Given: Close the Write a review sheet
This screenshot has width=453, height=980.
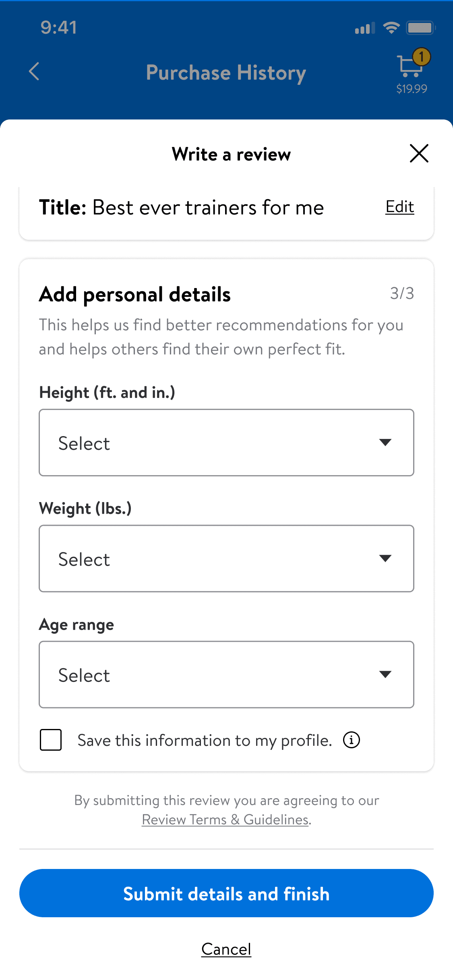Looking at the screenshot, I should [x=419, y=154].
